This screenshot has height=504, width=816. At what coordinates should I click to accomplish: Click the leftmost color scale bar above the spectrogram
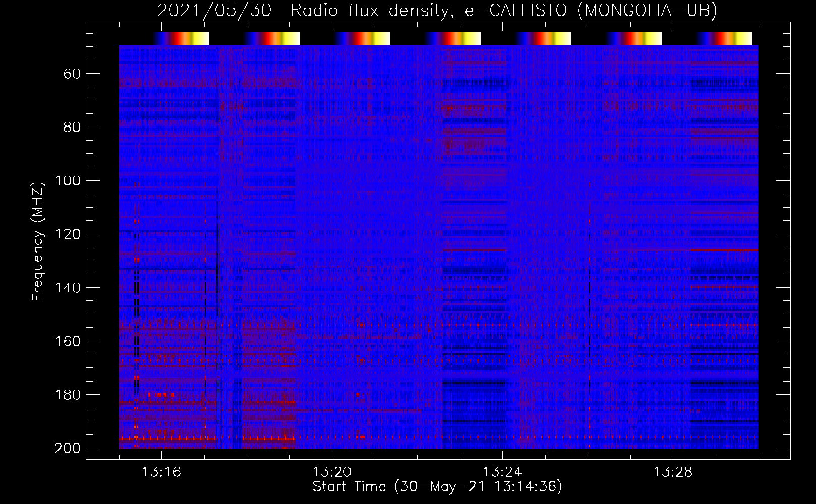182,38
